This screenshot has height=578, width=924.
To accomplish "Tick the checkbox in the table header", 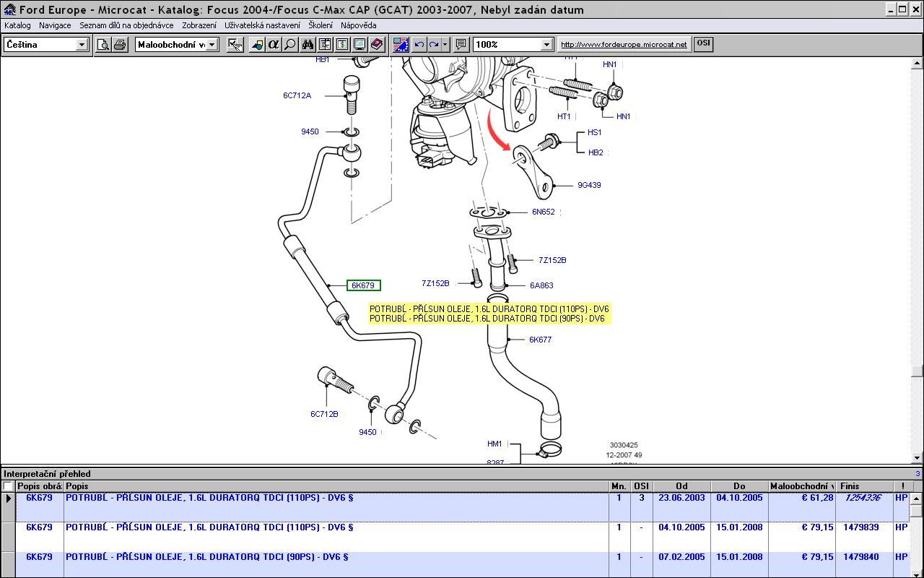I will point(8,486).
